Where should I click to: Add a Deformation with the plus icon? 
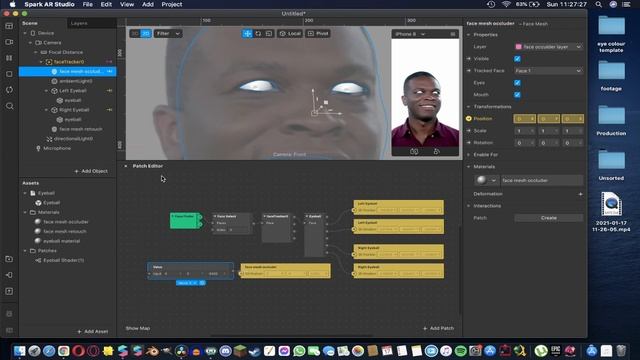(x=580, y=194)
